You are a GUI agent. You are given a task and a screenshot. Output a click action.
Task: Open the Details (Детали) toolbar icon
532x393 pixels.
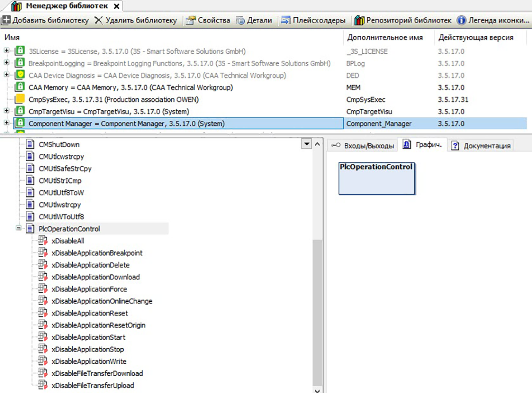coord(241,20)
